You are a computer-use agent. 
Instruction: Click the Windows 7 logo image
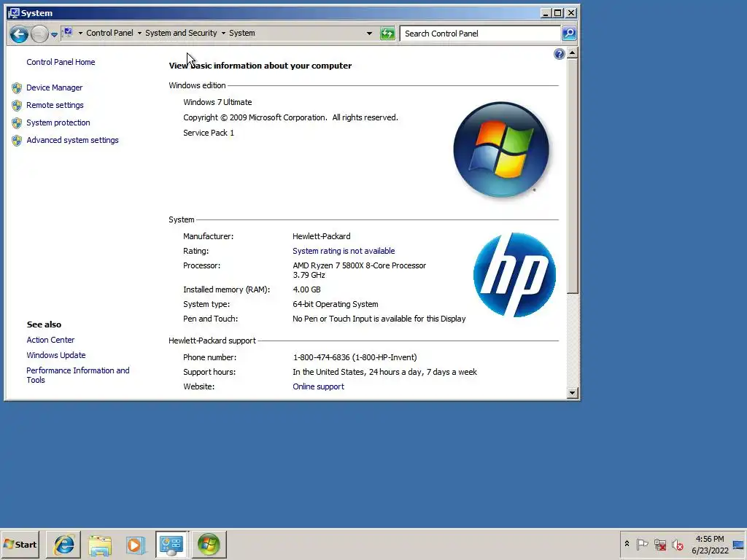point(501,149)
